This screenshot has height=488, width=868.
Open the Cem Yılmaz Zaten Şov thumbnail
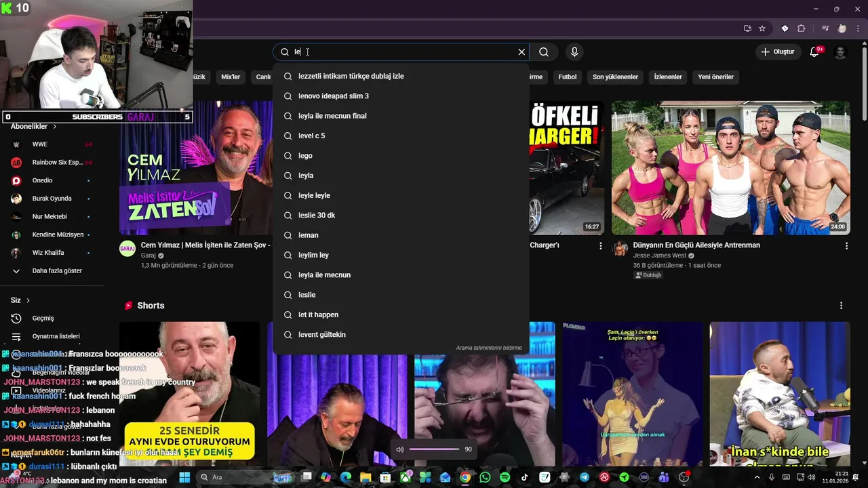(x=197, y=168)
